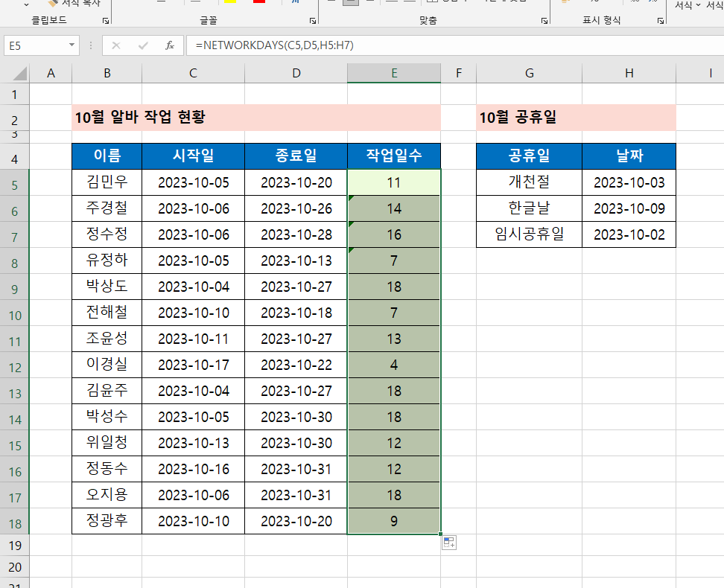Click the 임시공휴일 holiday cell
724x588 pixels.
point(529,234)
